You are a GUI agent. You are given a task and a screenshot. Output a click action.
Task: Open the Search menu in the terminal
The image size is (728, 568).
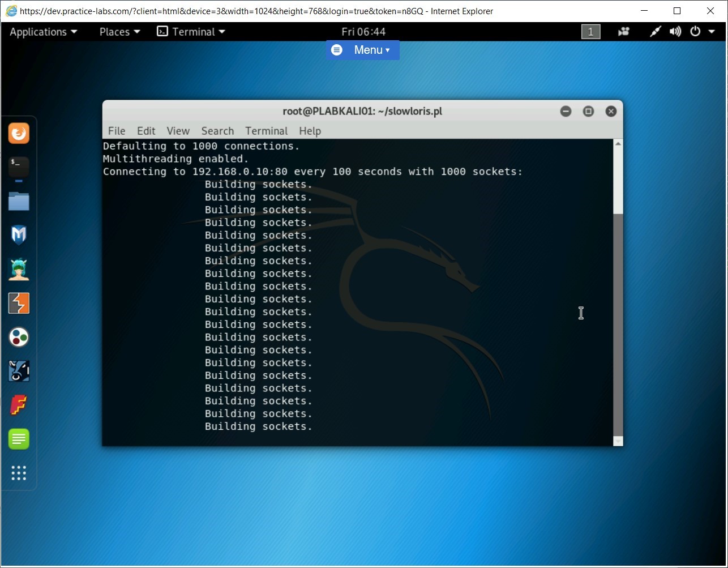pyautogui.click(x=217, y=131)
